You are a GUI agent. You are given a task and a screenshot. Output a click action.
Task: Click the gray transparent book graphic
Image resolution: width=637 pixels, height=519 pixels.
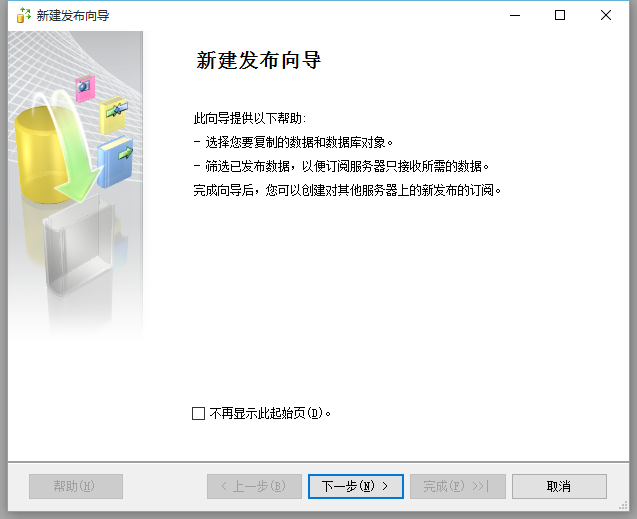(x=79, y=243)
